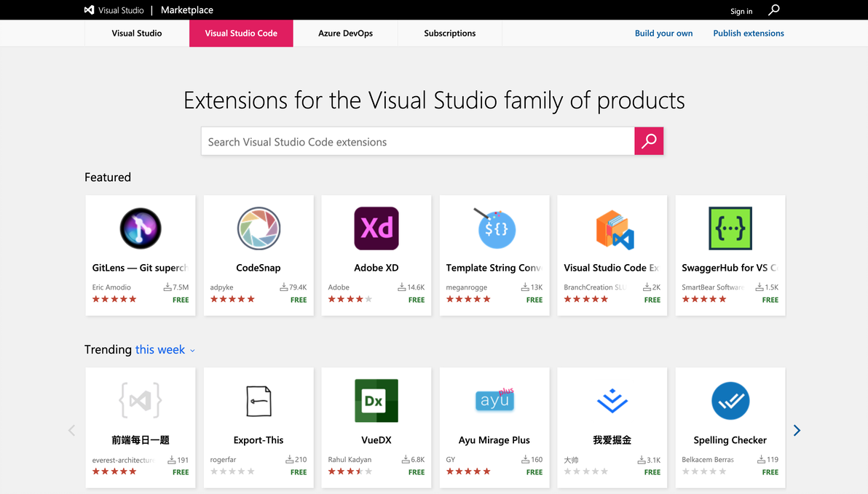
Task: Click the Export-This file icon
Action: point(259,401)
